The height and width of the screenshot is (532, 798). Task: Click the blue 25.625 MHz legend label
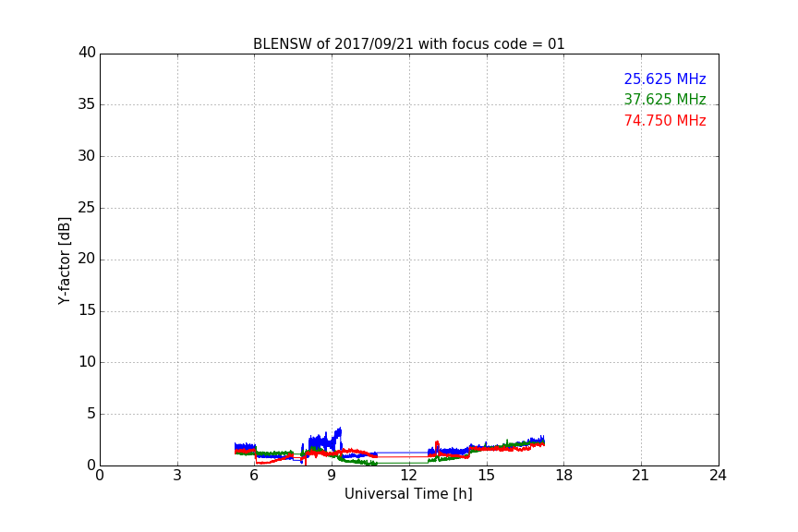pyautogui.click(x=665, y=79)
